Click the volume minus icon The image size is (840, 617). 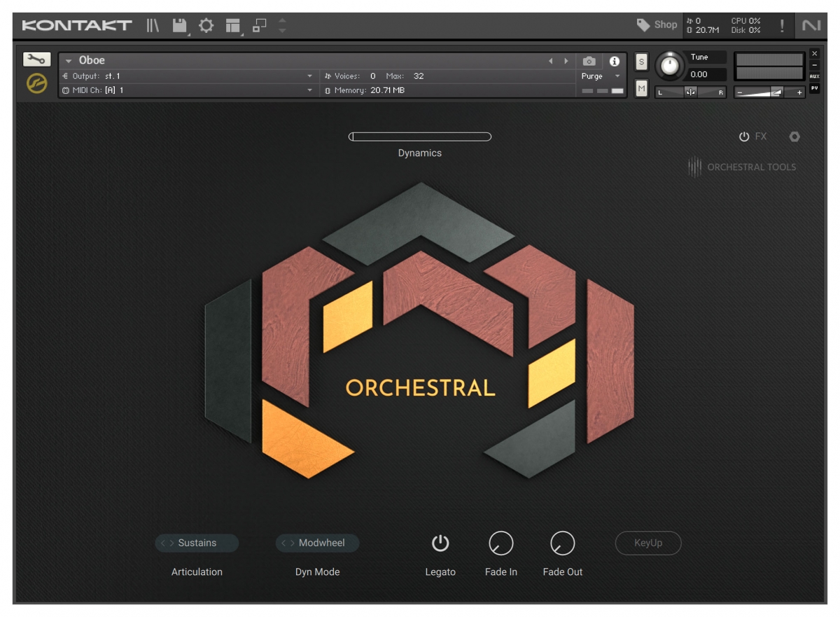pos(739,92)
